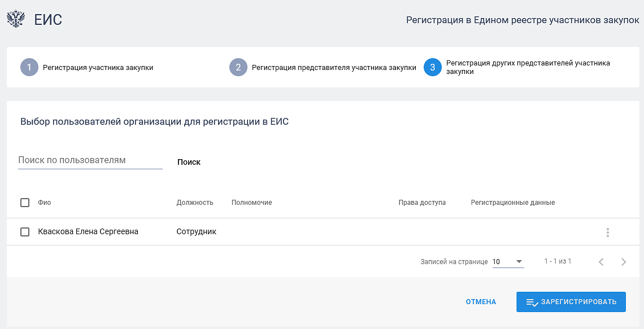Click the Фио column header
The width and height of the screenshot is (644, 329).
pos(45,203)
